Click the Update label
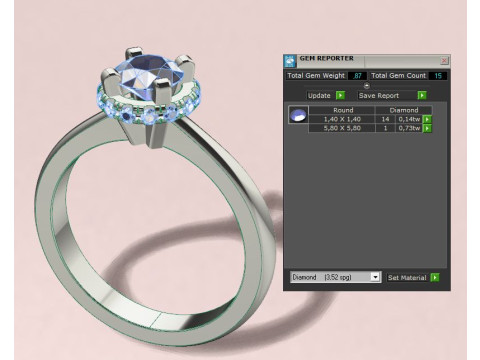This screenshot has height=360, width=480. [319, 96]
